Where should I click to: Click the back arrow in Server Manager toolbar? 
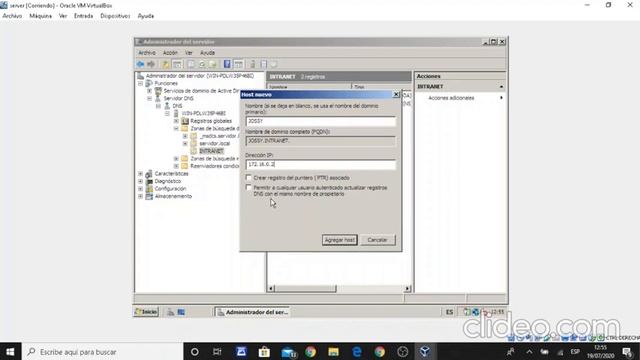140,64
